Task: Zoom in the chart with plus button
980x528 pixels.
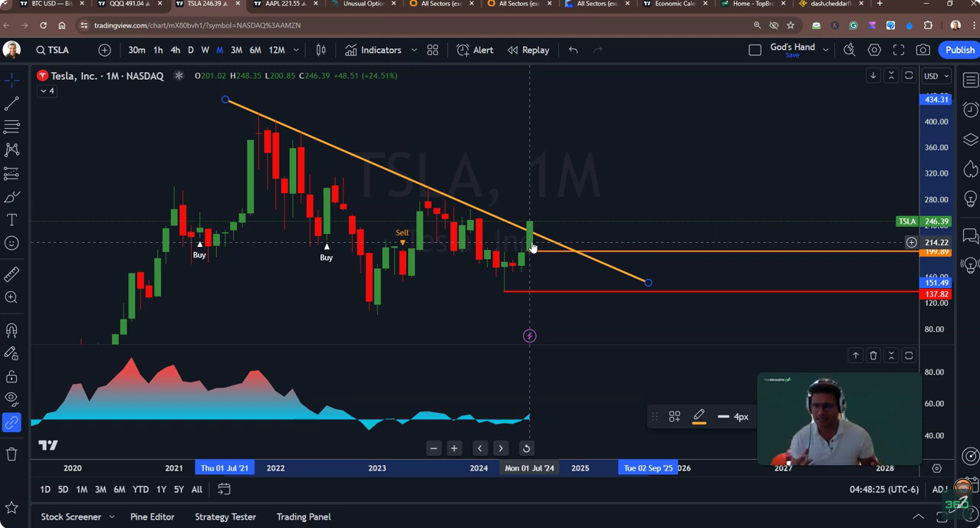Action: coord(454,448)
